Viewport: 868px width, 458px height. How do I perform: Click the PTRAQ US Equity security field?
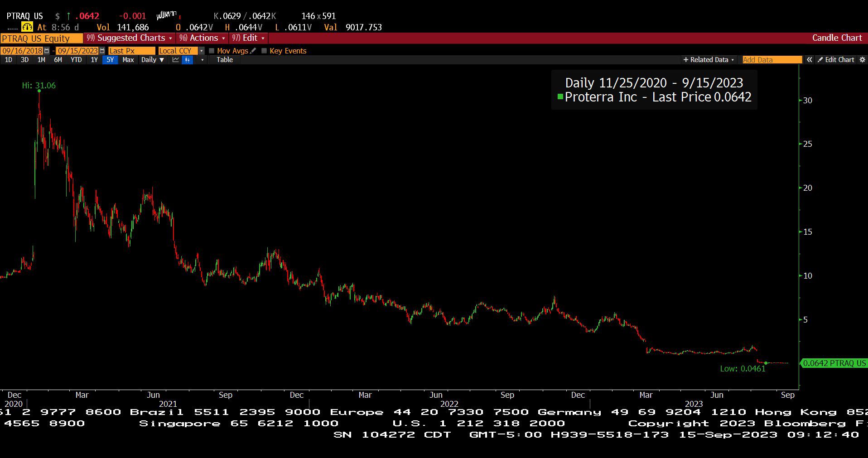pyautogui.click(x=41, y=39)
